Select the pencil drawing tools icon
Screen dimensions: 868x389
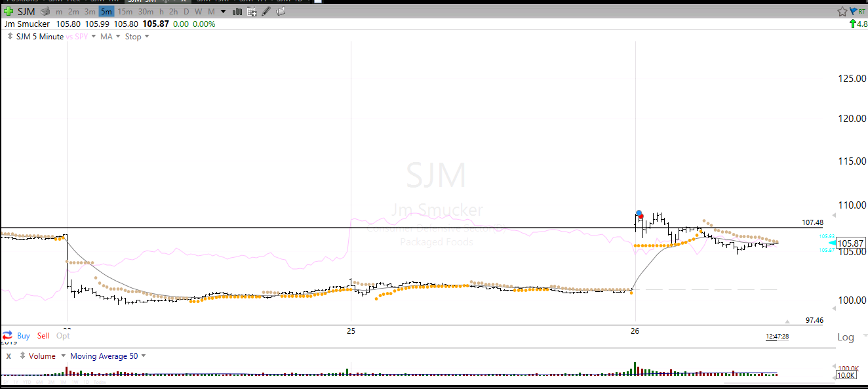point(266,12)
